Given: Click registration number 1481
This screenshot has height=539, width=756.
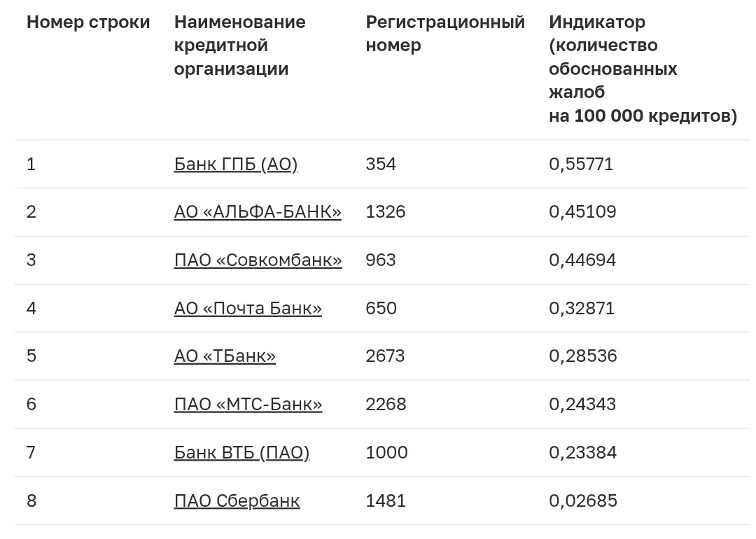Looking at the screenshot, I should [385, 501].
